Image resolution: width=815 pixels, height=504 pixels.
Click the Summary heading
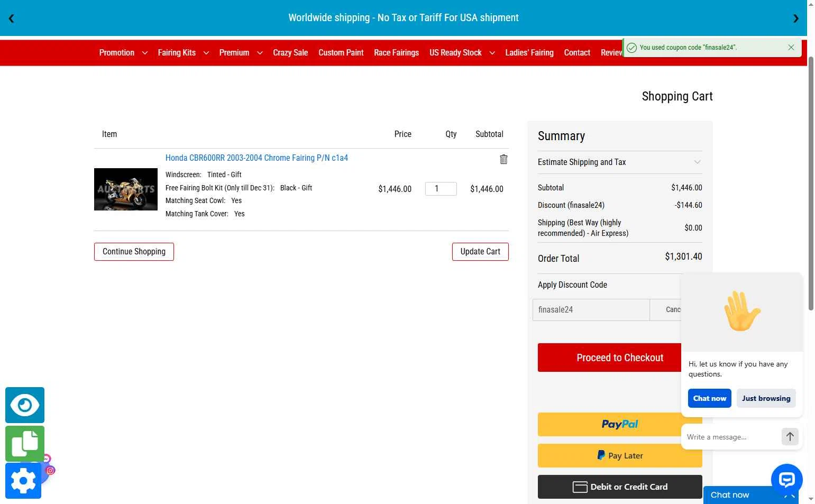coord(561,136)
